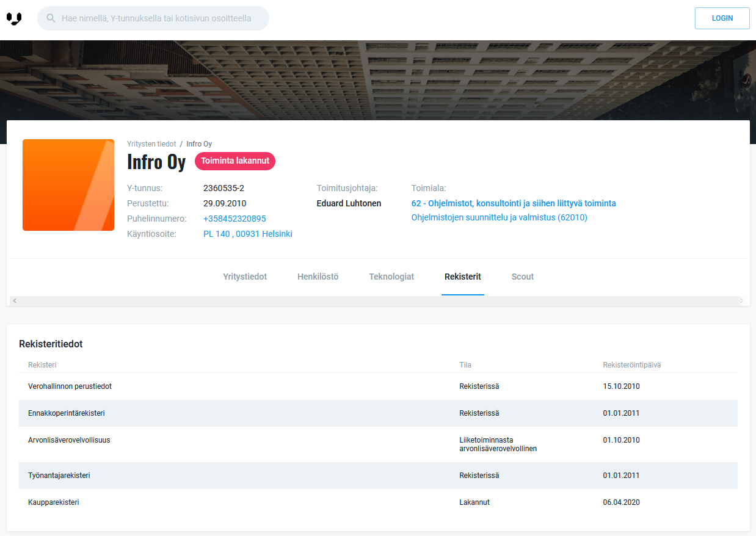Open the Yritystiedot tab
Image resolution: width=756 pixels, height=536 pixels.
(x=245, y=277)
